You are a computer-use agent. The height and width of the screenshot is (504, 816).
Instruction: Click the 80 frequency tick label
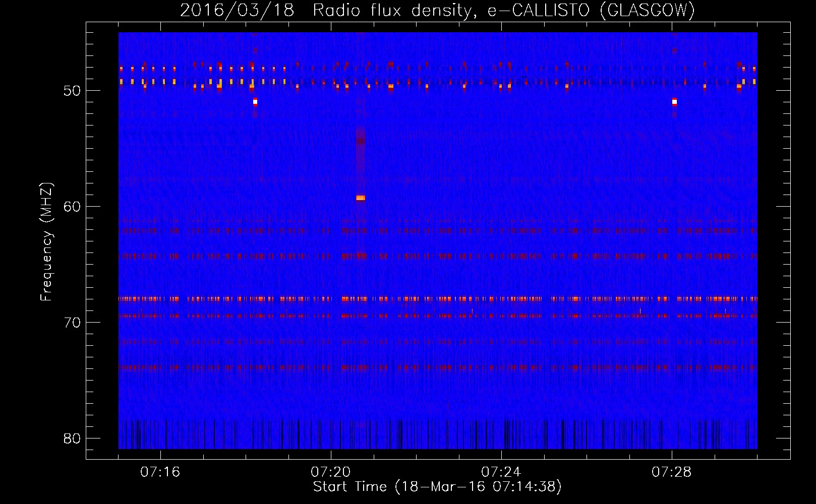(72, 438)
